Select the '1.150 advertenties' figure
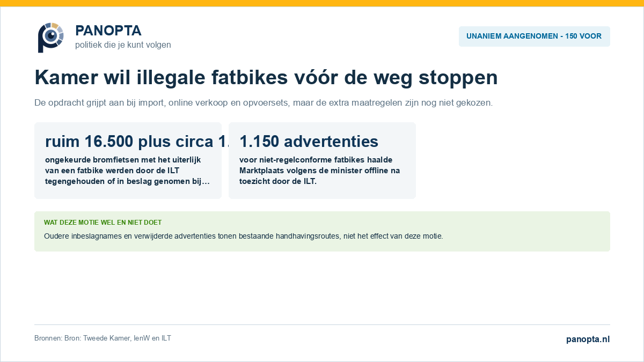This screenshot has height=362, width=644. coord(309,142)
